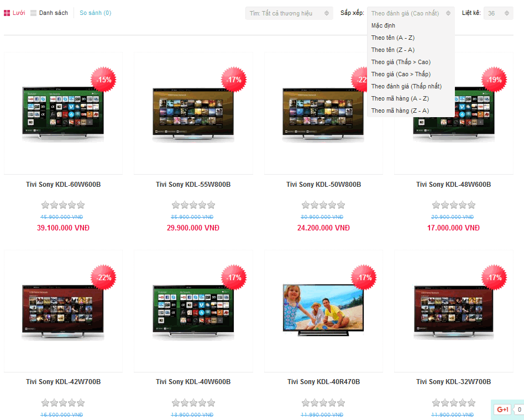Open the Sắp xếp sort dropdown

coord(411,13)
